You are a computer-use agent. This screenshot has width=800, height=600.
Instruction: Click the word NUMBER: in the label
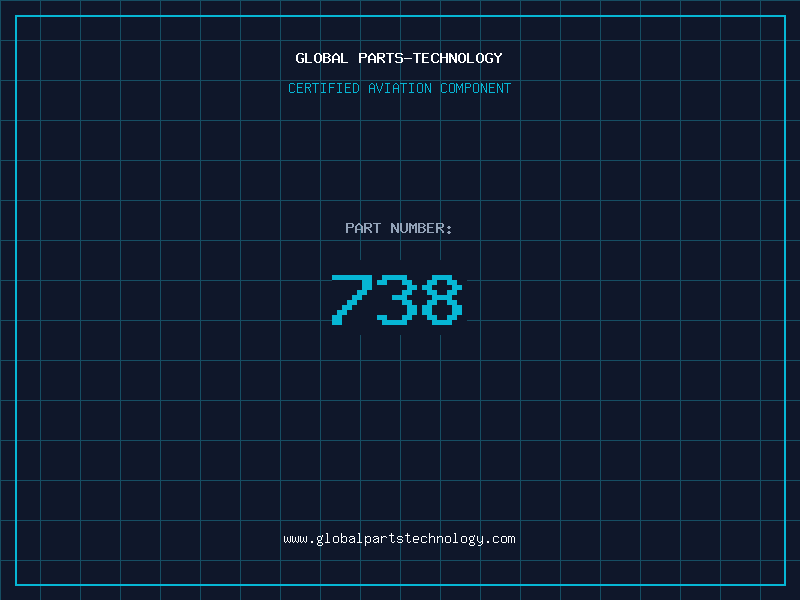[x=421, y=228]
